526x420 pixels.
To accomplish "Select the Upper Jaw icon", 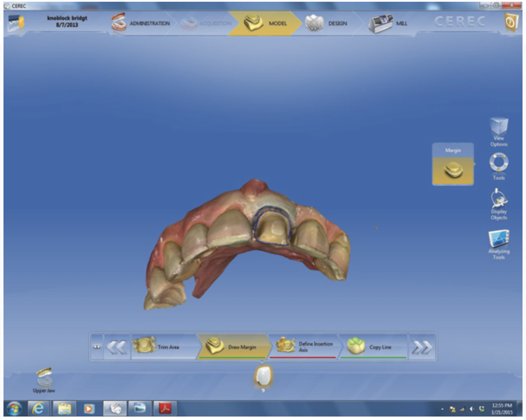I will pos(45,379).
